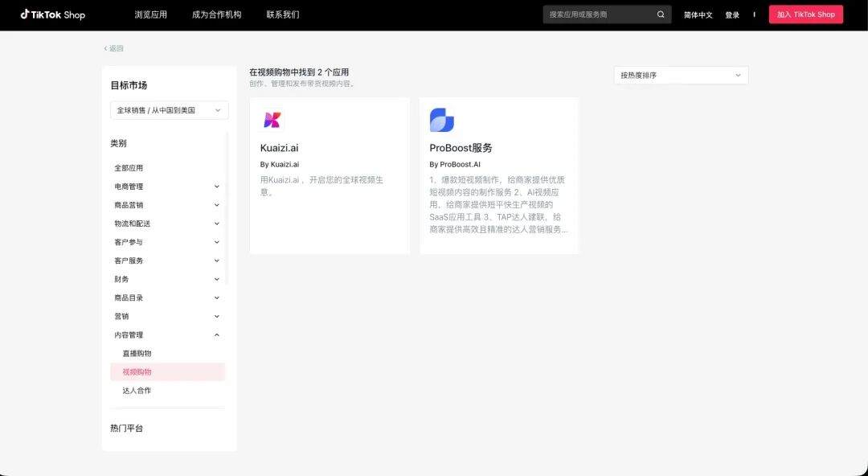The height and width of the screenshot is (476, 868).
Task: Expand the 商品营销 category chevron
Action: coord(217,205)
